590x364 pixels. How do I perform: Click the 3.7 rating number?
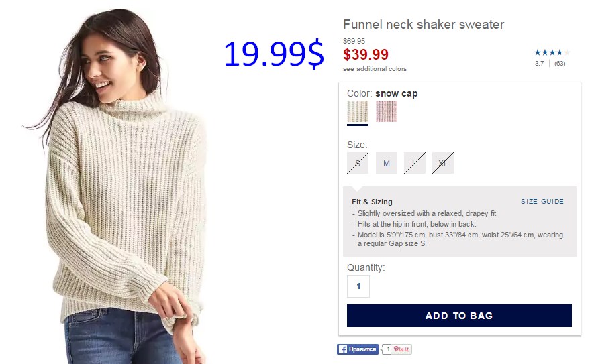click(x=539, y=64)
